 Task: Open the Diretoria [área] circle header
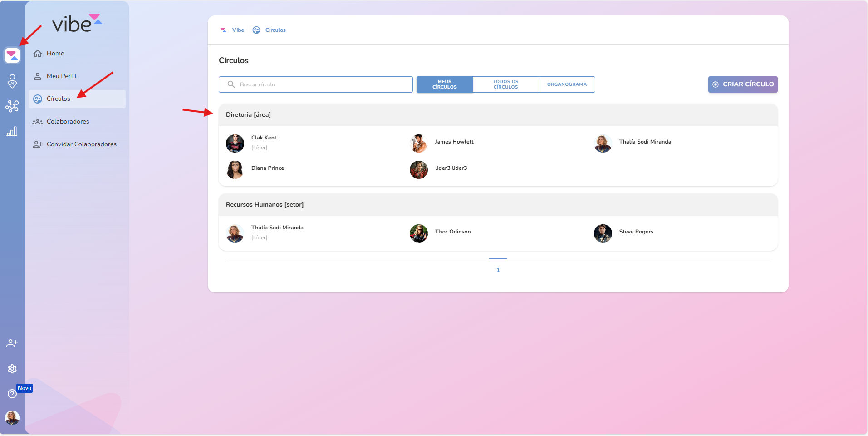click(x=248, y=115)
